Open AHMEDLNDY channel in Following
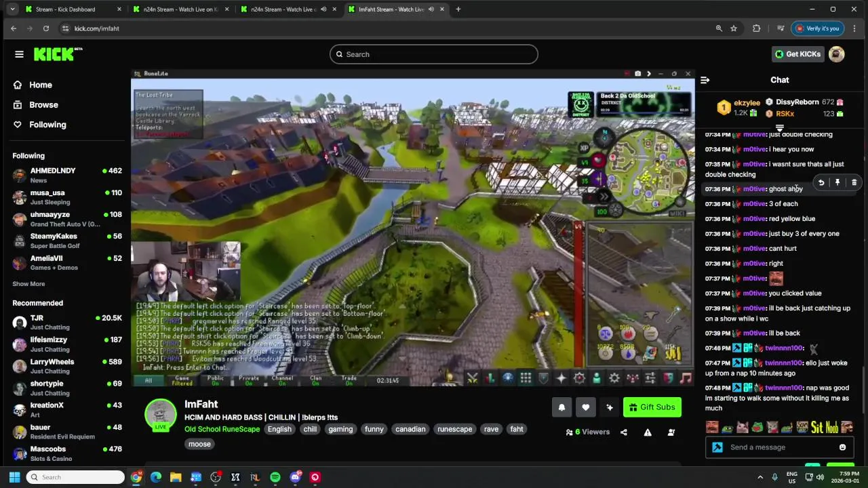The height and width of the screenshot is (488, 868). [66, 176]
